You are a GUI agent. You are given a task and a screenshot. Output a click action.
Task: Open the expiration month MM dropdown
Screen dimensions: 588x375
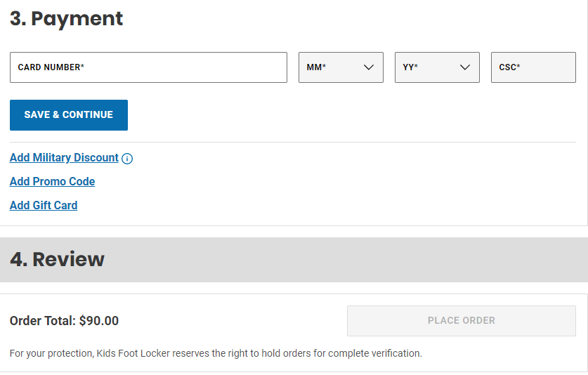tap(341, 67)
